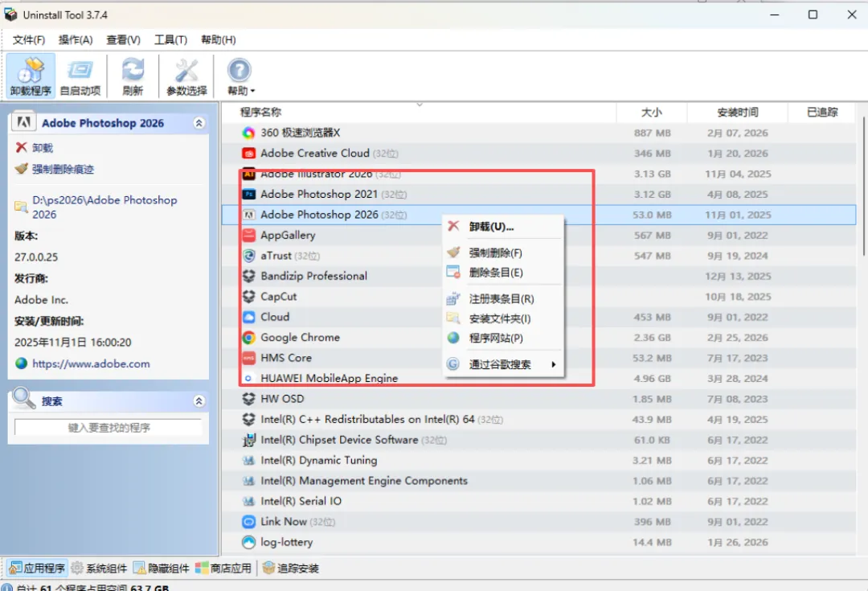Screen dimensions: 868x591
Task: Switch to the 商店应用 tab
Action: click(x=223, y=568)
